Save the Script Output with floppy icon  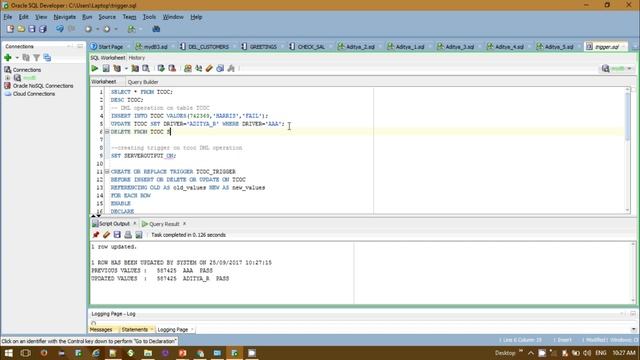point(117,235)
